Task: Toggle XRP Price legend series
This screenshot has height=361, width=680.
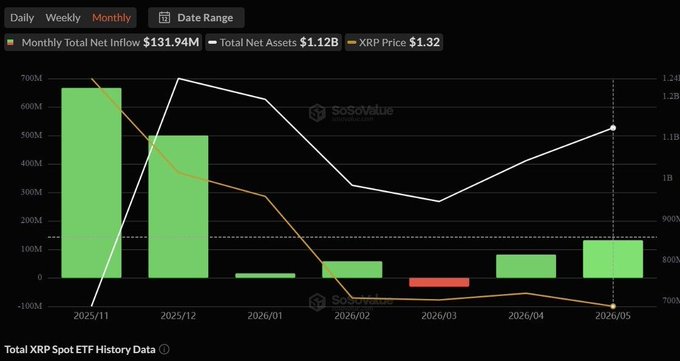Action: click(x=394, y=43)
